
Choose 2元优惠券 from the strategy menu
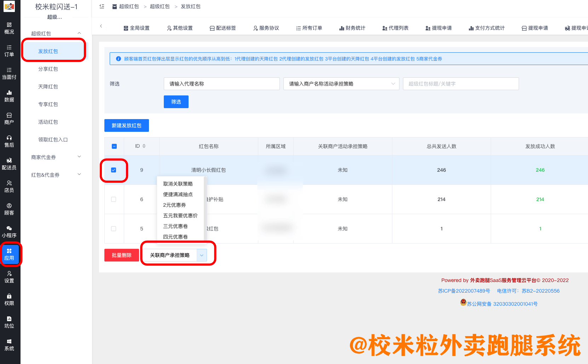click(174, 205)
